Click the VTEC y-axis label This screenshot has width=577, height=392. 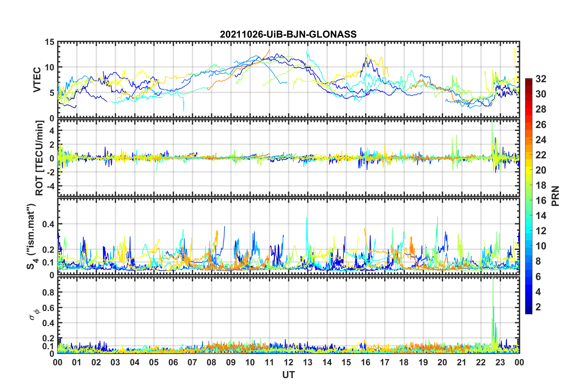coord(37,80)
